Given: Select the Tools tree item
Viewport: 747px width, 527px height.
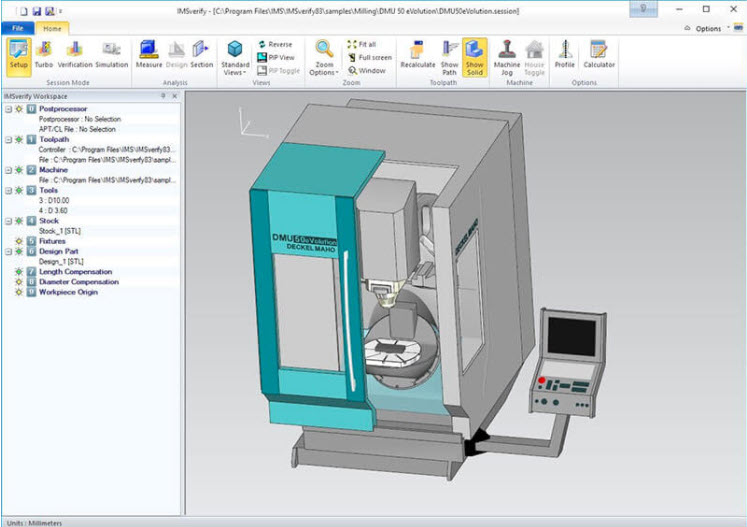Looking at the screenshot, I should (x=48, y=191).
